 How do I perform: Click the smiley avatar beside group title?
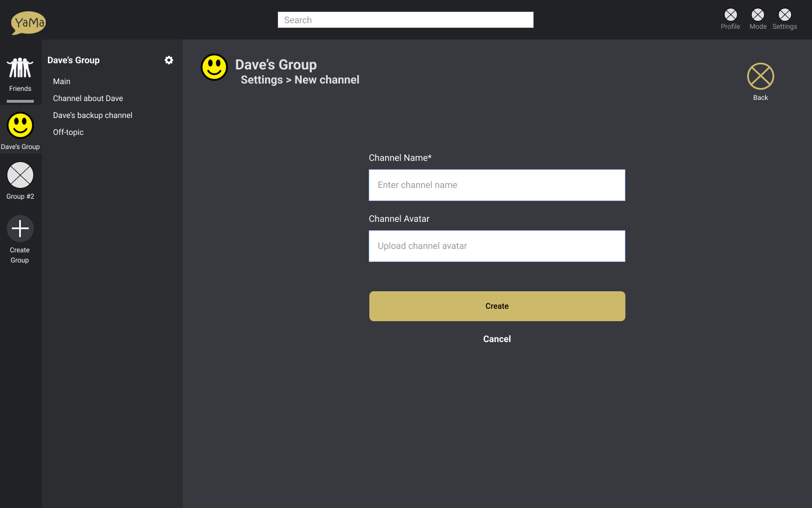pyautogui.click(x=214, y=68)
